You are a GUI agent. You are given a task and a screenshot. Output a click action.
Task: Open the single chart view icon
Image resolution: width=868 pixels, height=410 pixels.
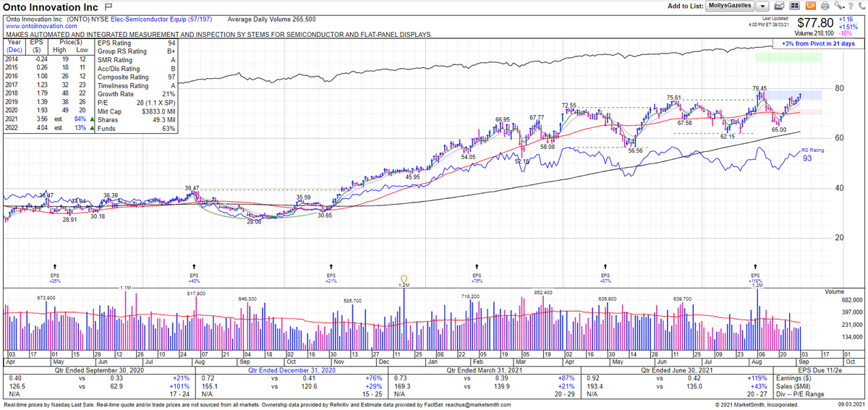point(779,6)
